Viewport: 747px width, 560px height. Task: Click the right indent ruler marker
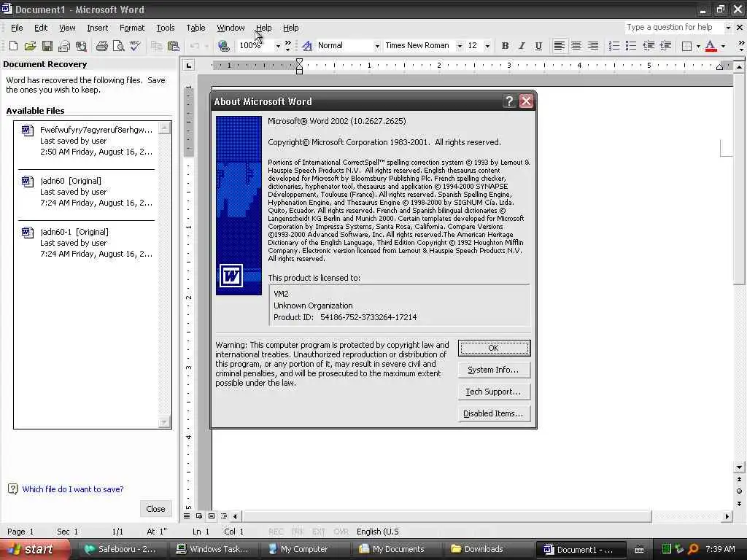click(x=719, y=67)
